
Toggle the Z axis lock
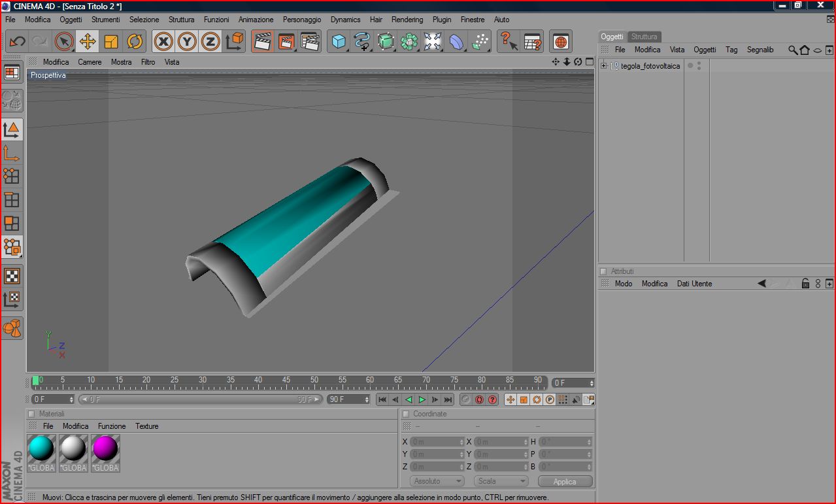tap(210, 42)
